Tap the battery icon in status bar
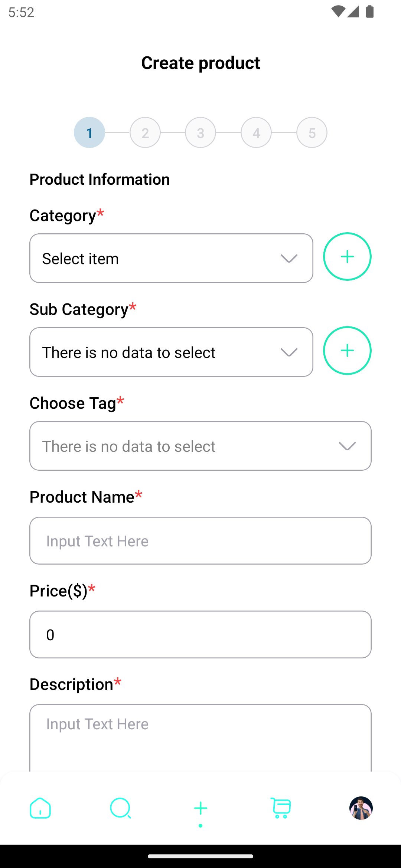Screen dimensions: 401x868 370,12
